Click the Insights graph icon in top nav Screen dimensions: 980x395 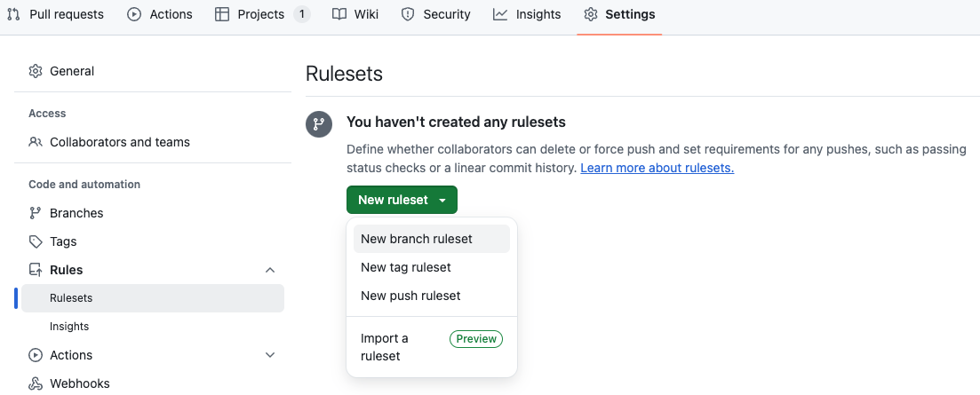(x=500, y=14)
